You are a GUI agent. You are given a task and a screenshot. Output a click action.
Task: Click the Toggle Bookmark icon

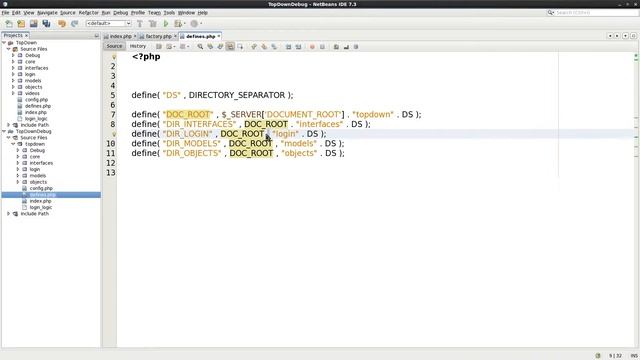tap(274, 47)
